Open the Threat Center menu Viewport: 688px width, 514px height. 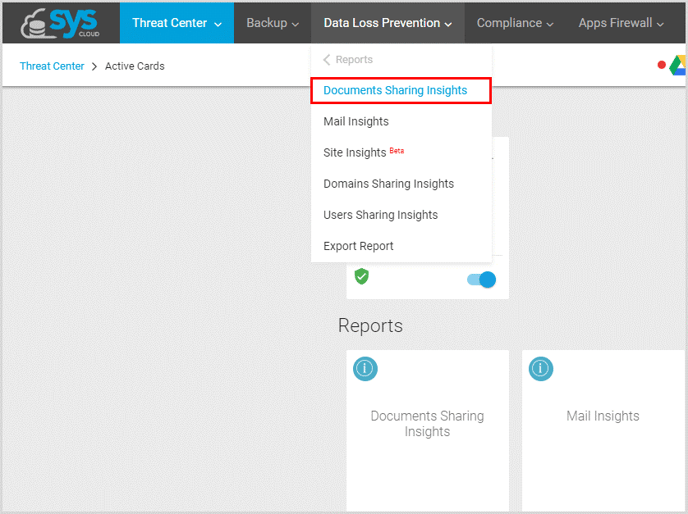176,23
